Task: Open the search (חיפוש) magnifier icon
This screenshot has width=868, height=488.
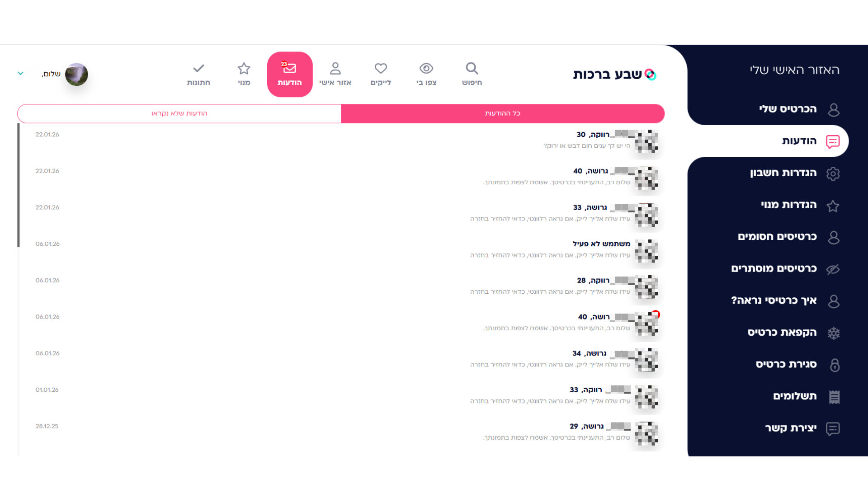Action: (x=472, y=68)
